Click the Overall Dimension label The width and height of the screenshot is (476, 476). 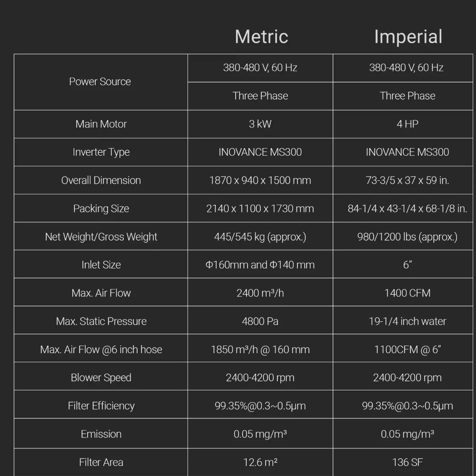pos(101,180)
